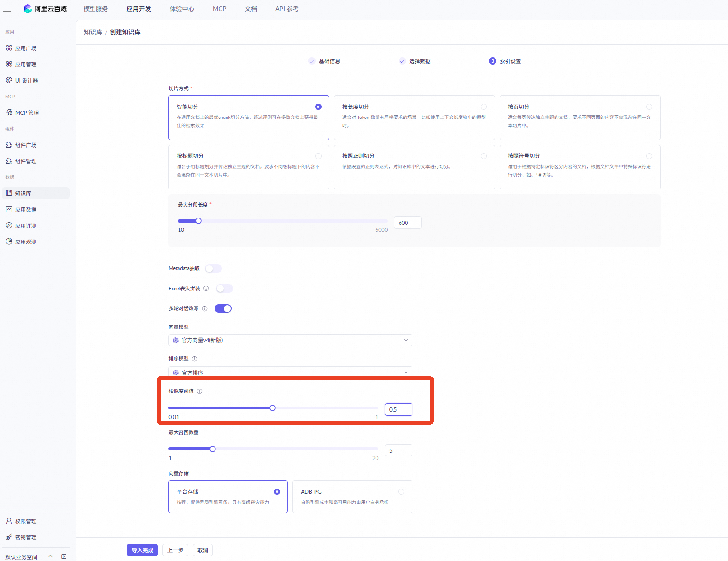Toggle the hamburger menu icon
The image size is (728, 561).
(x=7, y=9)
